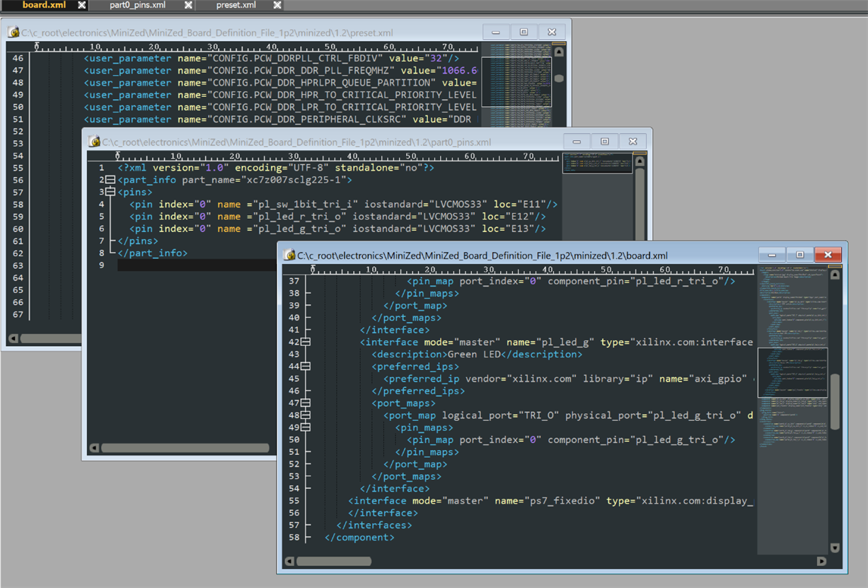Close the preset.xml tab
This screenshot has width=868, height=588.
277,5
